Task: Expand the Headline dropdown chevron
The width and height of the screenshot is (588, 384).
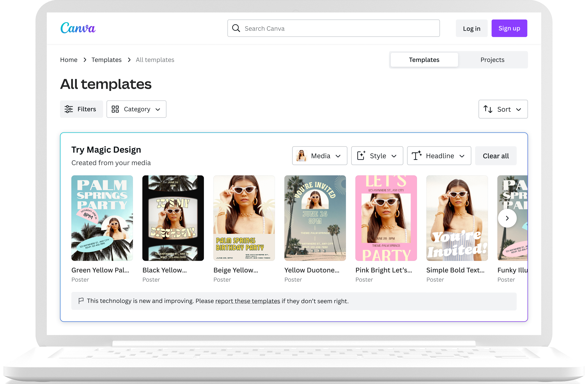Action: point(462,156)
